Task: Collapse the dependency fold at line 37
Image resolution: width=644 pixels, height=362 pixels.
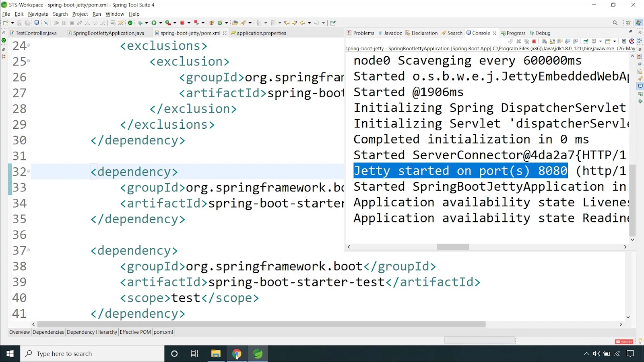Action: [x=28, y=250]
